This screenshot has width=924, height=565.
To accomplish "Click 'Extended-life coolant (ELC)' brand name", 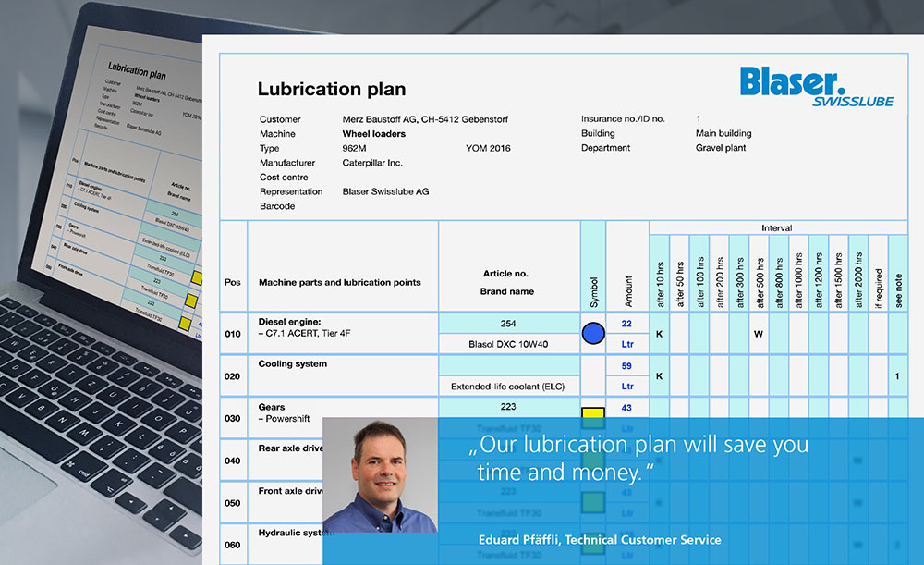I will [507, 387].
